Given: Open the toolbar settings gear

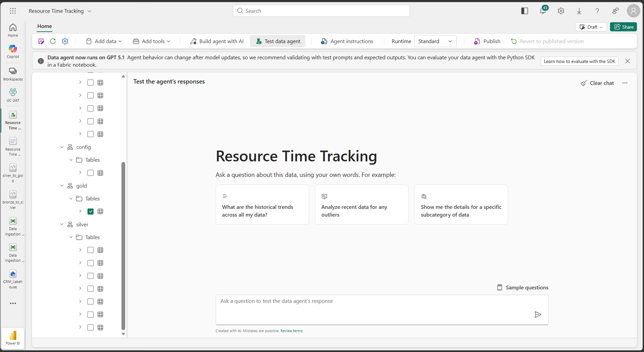Looking at the screenshot, I should point(65,41).
